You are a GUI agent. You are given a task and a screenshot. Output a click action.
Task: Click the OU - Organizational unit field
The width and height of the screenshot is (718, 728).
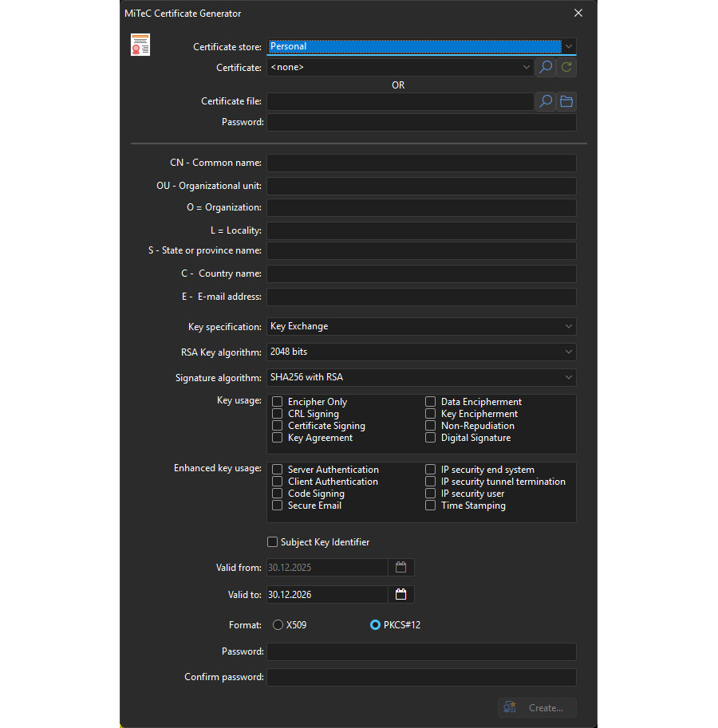(x=422, y=186)
